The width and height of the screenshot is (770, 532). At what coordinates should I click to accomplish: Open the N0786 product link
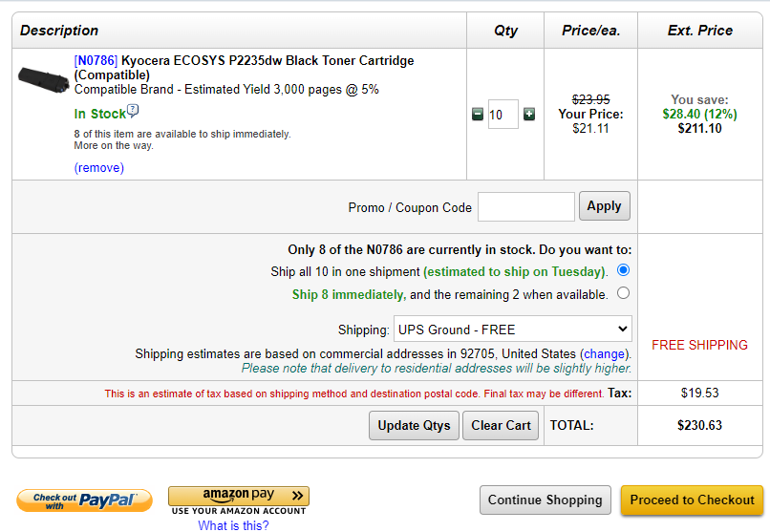click(x=96, y=61)
